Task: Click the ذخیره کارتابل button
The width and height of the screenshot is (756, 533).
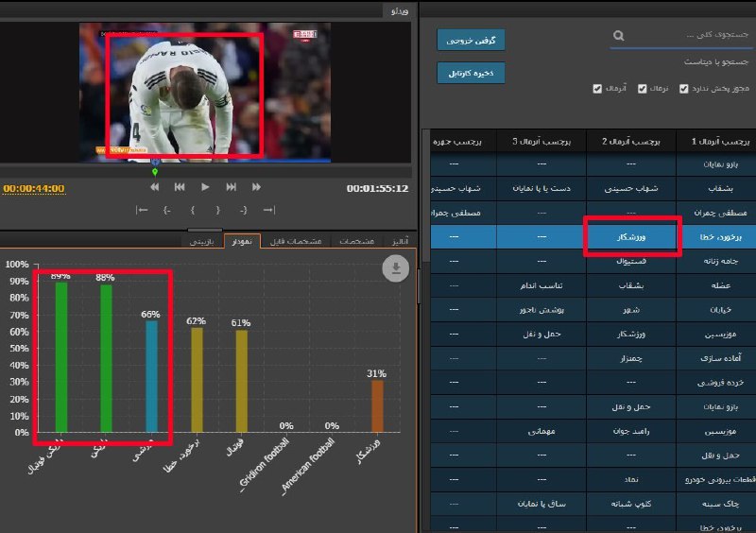Action: pos(471,73)
